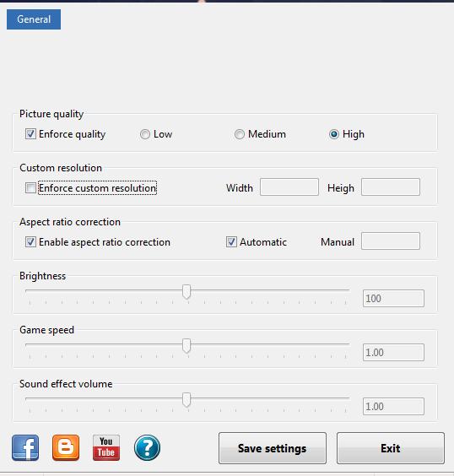Click the custom resolution Width field

pos(289,187)
